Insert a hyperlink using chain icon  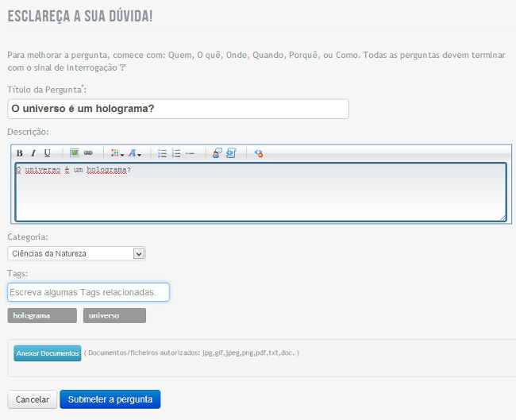[88, 153]
